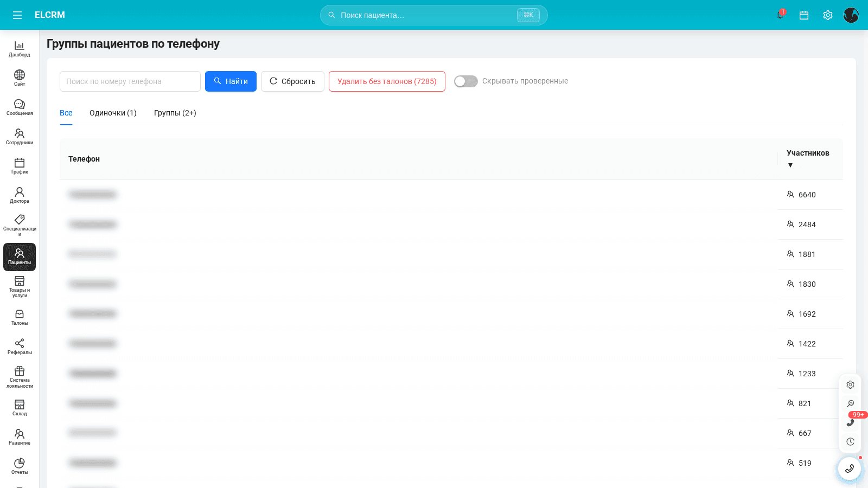Open Отчеты in sidebar

point(20,466)
